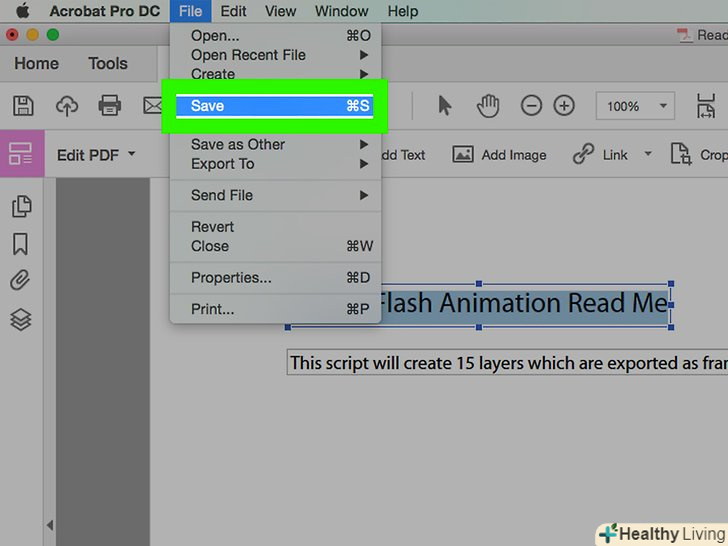Image resolution: width=728 pixels, height=546 pixels.
Task: Open the Window menu
Action: (x=342, y=11)
